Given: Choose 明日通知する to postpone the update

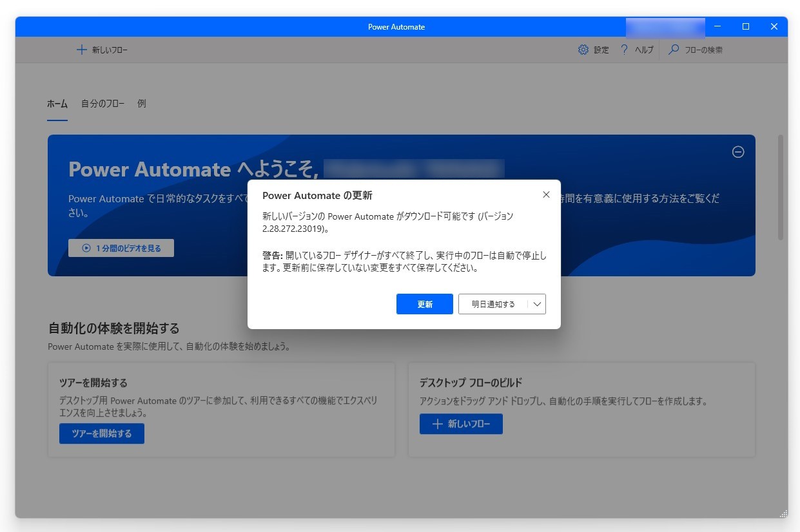Looking at the screenshot, I should tap(495, 303).
